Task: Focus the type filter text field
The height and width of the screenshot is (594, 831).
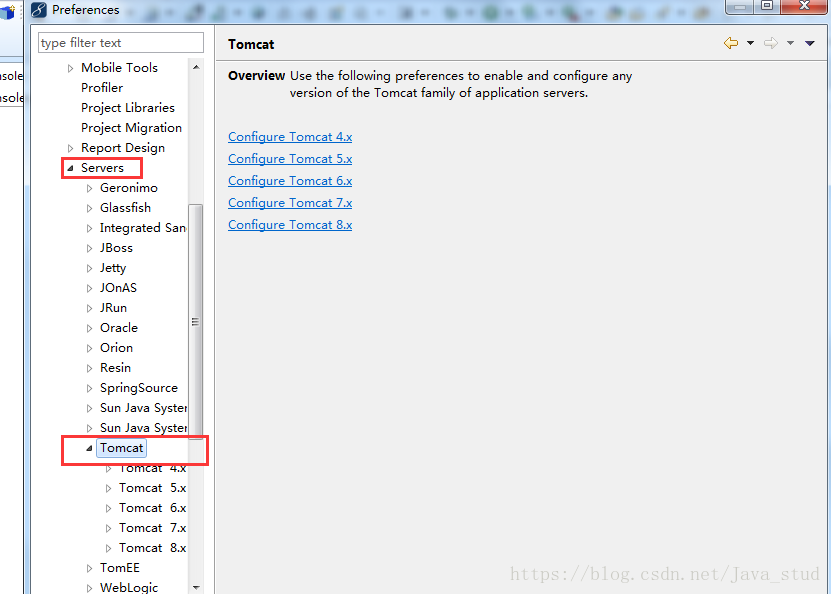Action: (121, 42)
